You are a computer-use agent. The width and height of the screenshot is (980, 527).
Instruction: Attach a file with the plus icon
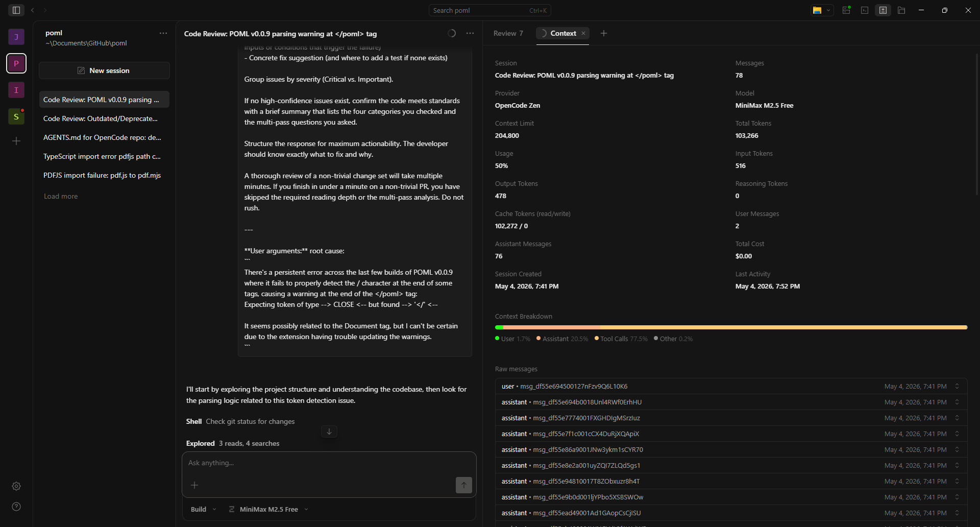click(194, 485)
